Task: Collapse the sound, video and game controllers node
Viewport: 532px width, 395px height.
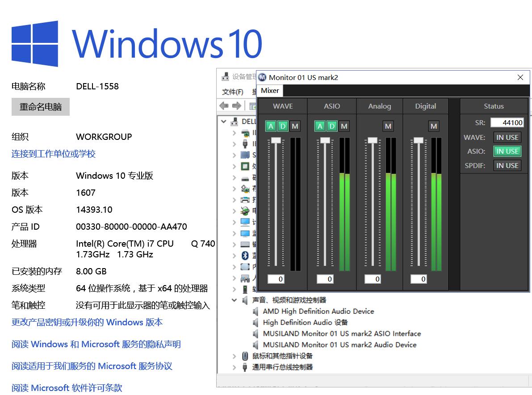Action: pyautogui.click(x=234, y=300)
